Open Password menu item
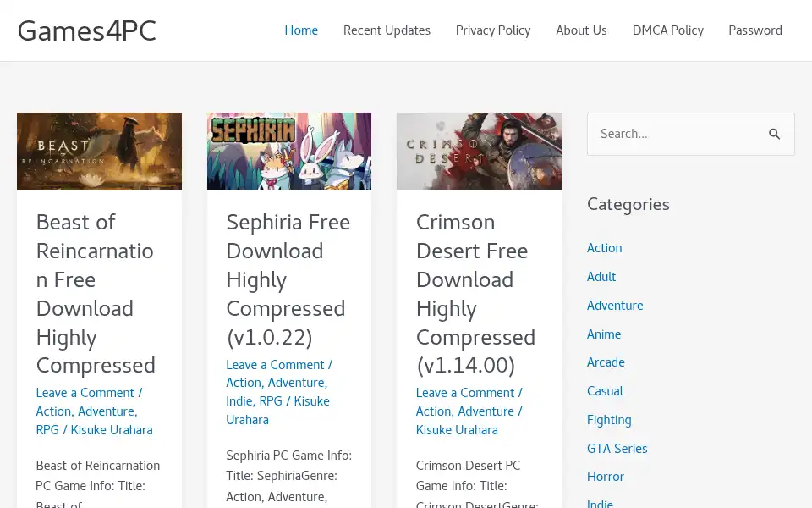Image resolution: width=812 pixels, height=508 pixels. tap(755, 30)
